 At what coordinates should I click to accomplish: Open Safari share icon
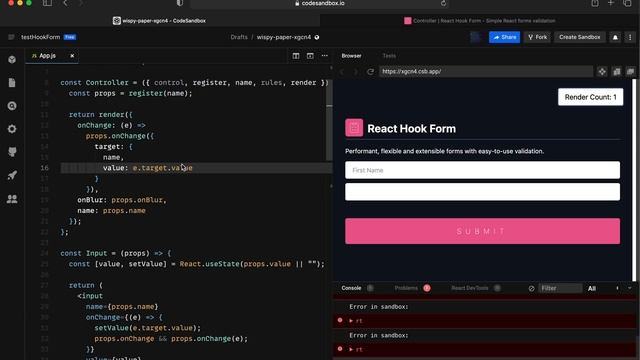595,3
